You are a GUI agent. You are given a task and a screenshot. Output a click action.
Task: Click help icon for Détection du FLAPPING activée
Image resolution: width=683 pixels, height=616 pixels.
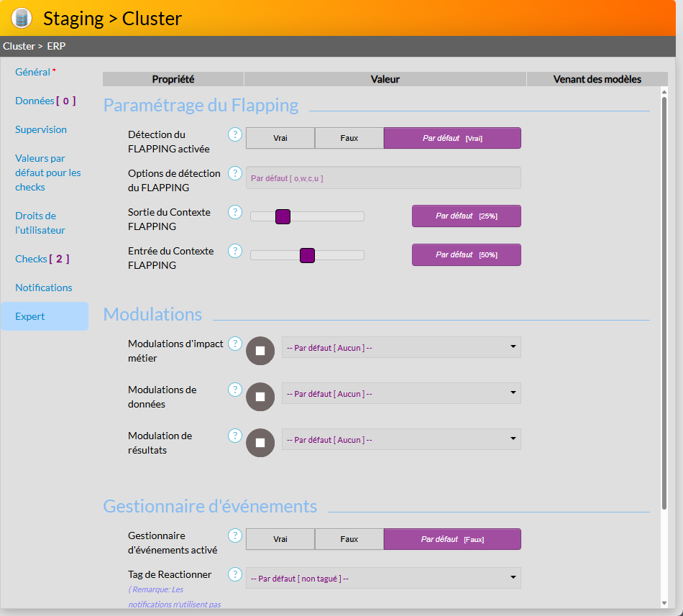[x=235, y=134]
